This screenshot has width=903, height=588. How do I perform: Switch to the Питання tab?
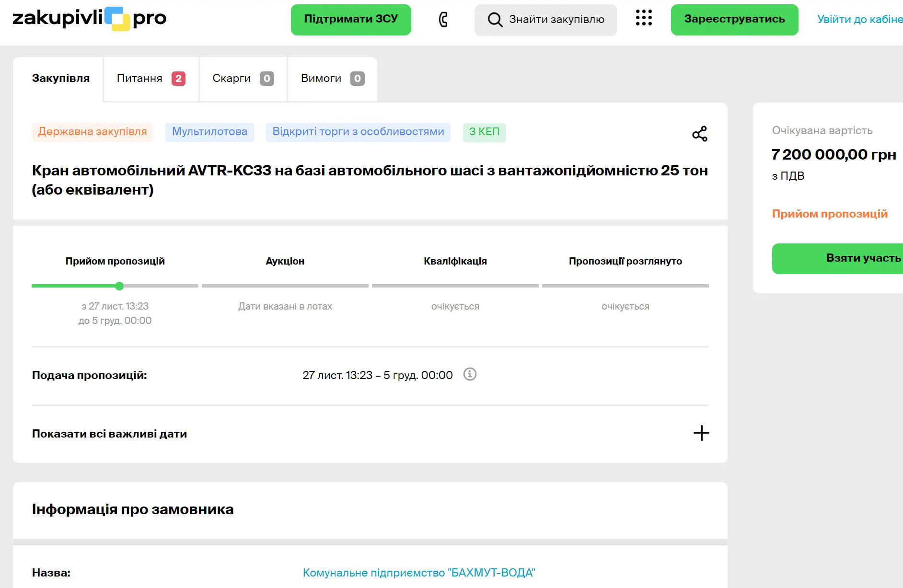click(139, 79)
